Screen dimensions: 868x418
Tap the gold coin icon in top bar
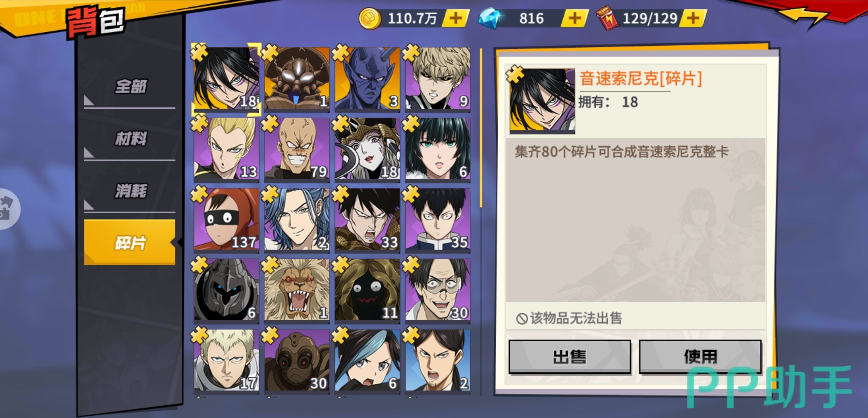tap(370, 19)
